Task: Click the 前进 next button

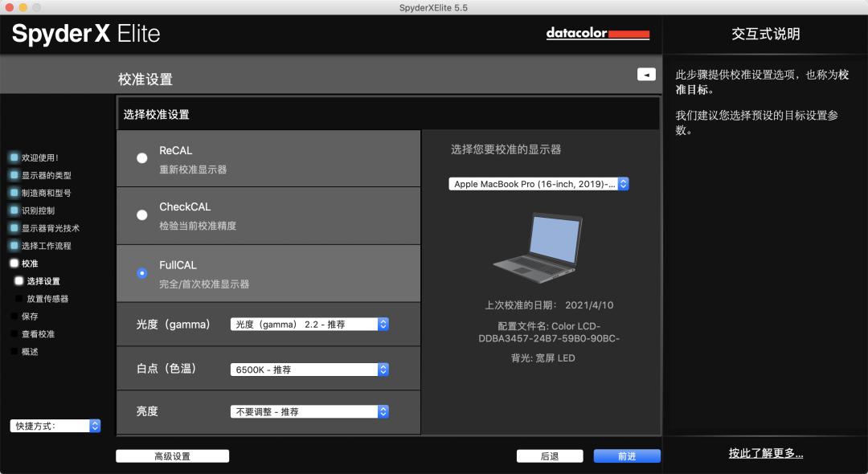Action: pyautogui.click(x=627, y=456)
